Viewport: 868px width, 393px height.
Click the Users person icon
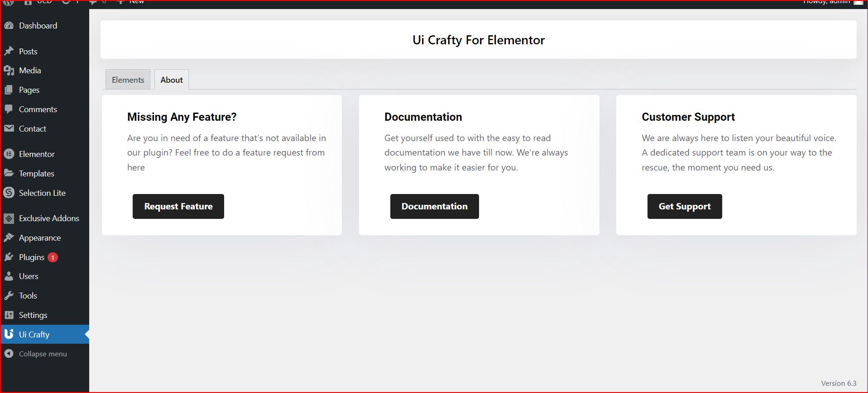pyautogui.click(x=9, y=276)
